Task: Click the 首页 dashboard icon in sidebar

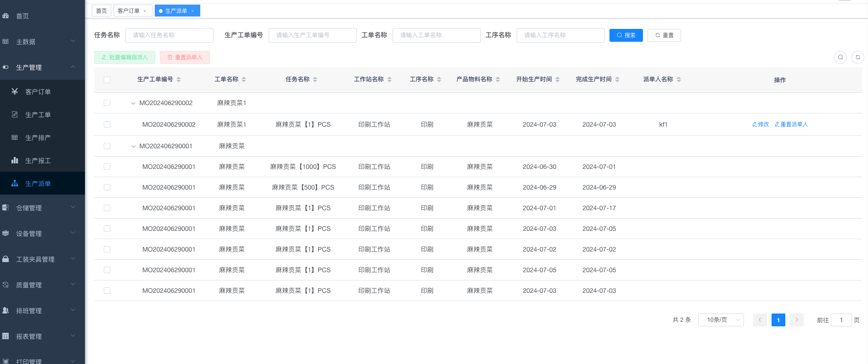Action: point(6,16)
